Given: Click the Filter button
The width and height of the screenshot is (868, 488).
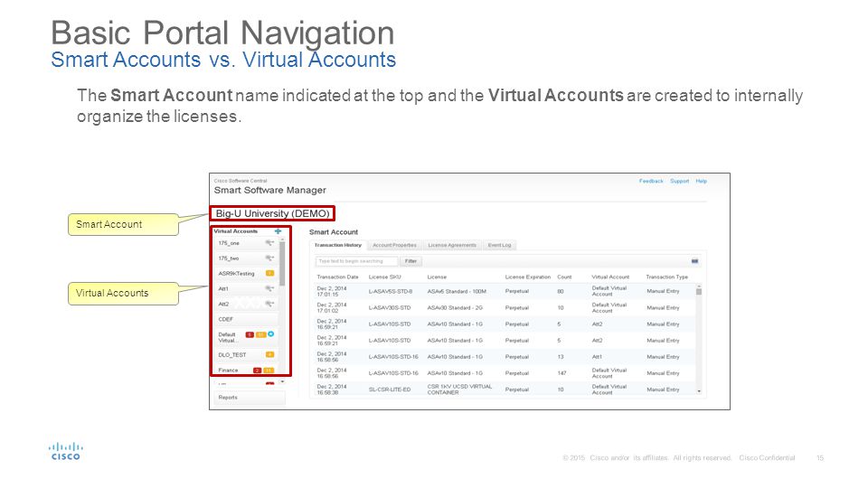Looking at the screenshot, I should click(410, 261).
